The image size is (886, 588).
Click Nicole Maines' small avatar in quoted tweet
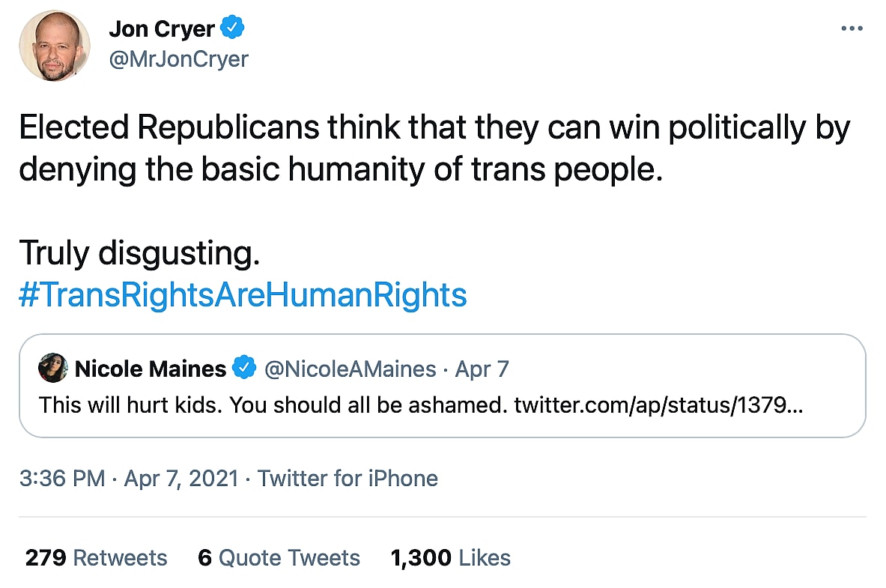tap(53, 369)
